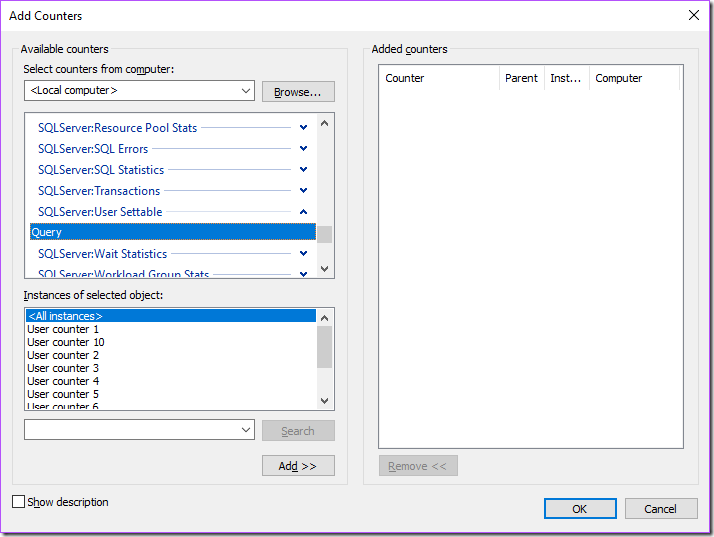The height and width of the screenshot is (537, 714).
Task: Click the Counter column header
Action: point(440,78)
